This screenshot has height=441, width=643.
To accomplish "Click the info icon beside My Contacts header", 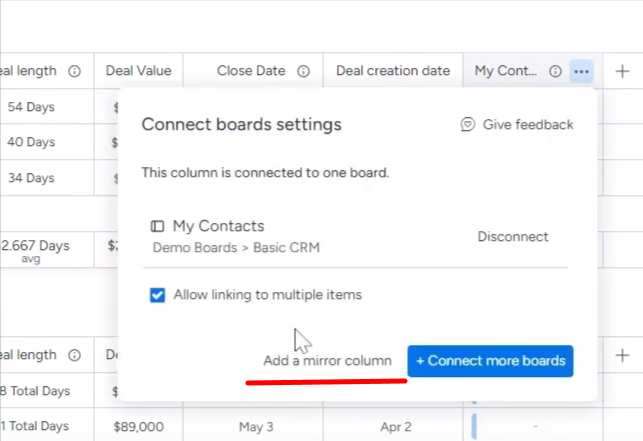I will tap(555, 71).
